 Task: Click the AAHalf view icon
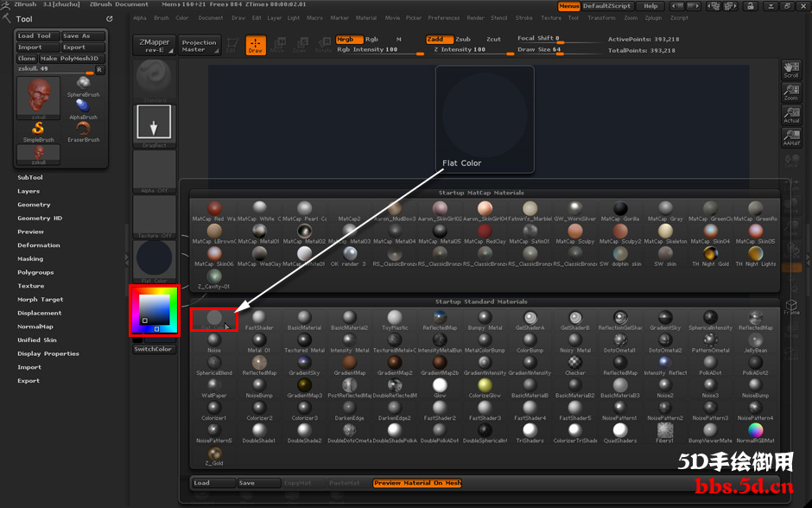pos(790,137)
